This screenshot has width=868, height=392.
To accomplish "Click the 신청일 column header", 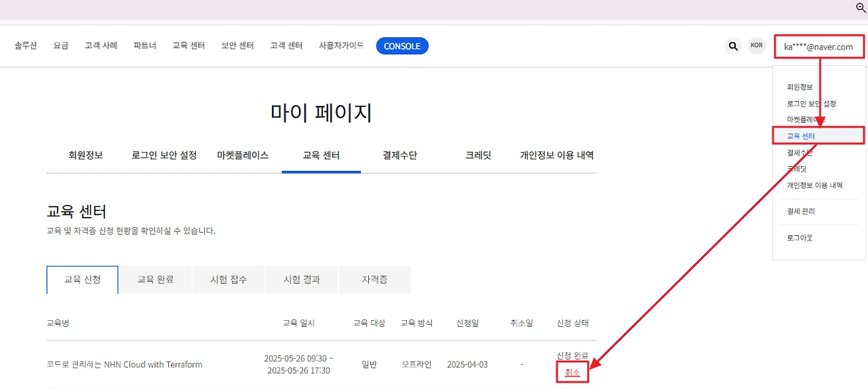I will coord(467,323).
